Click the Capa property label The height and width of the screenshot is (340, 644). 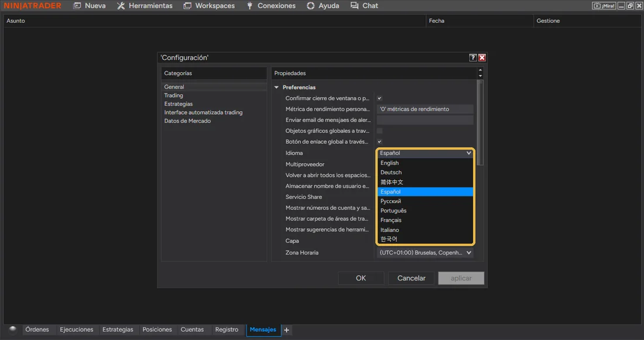pyautogui.click(x=292, y=241)
